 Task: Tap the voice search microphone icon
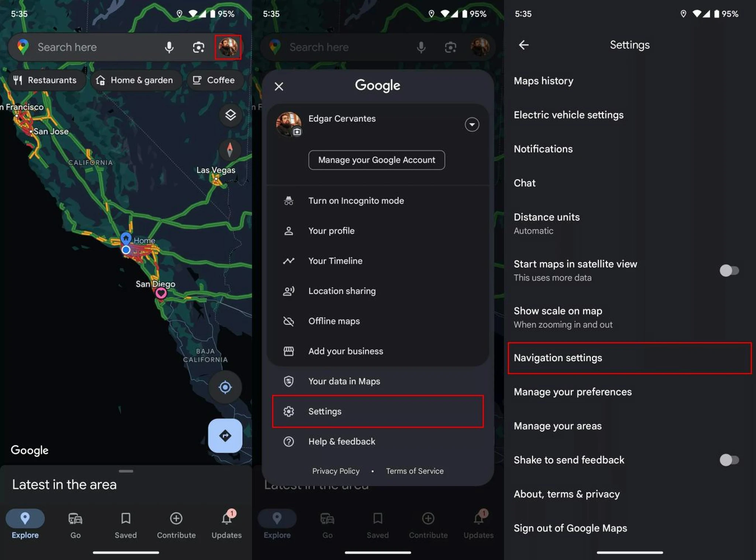pos(169,47)
